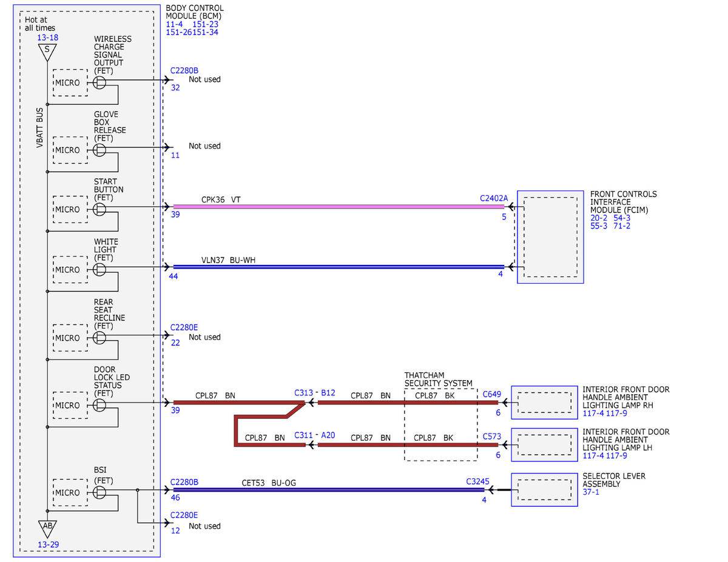Open connector C649 for lamp RH
The width and height of the screenshot is (728, 562).
pyautogui.click(x=492, y=395)
